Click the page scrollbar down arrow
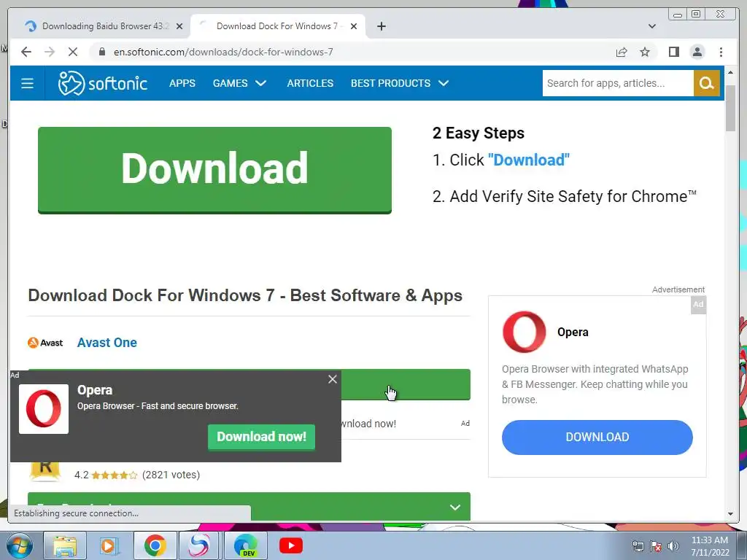This screenshot has width=747, height=560. (x=730, y=514)
